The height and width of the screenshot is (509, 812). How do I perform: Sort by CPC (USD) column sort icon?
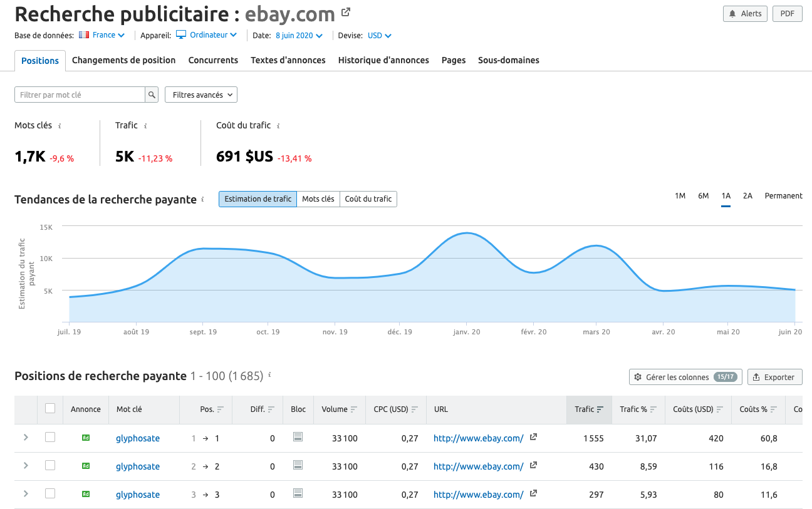point(415,409)
